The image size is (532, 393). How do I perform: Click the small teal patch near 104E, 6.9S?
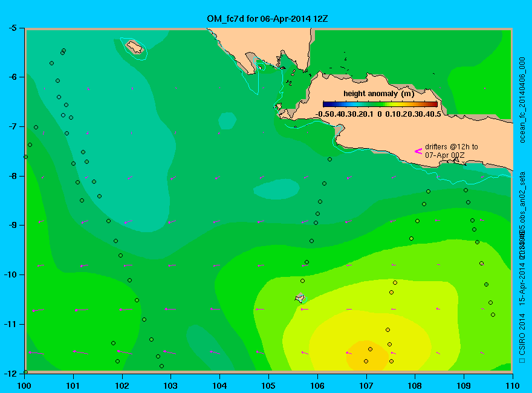227,121
